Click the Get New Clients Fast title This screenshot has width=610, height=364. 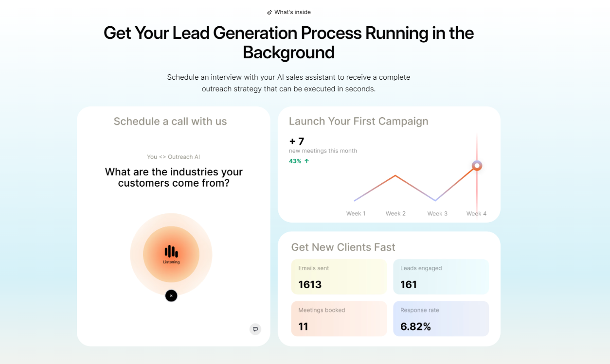click(x=343, y=247)
